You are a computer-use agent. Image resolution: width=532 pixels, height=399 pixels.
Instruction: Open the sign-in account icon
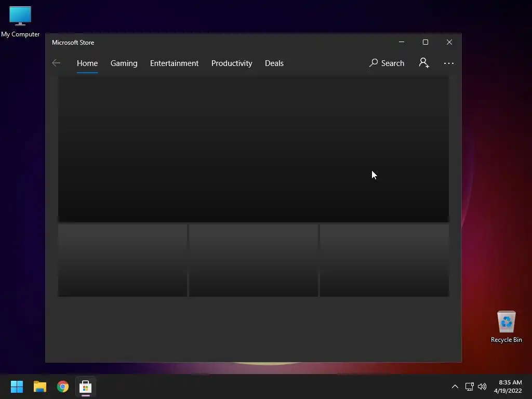pos(424,63)
